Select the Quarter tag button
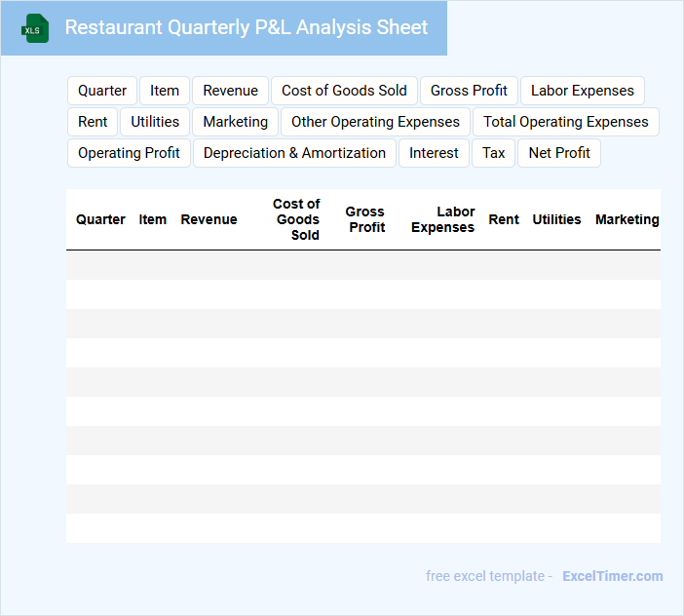684x616 pixels. click(102, 91)
